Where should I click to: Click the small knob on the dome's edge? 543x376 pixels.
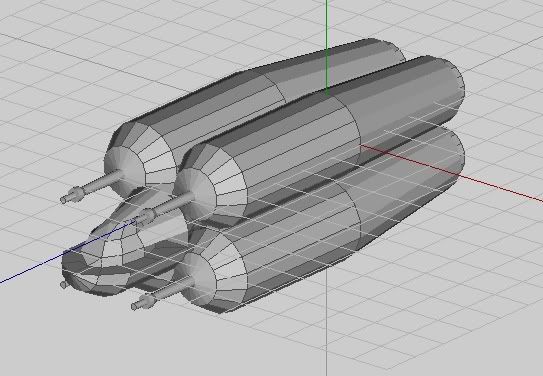[63, 285]
